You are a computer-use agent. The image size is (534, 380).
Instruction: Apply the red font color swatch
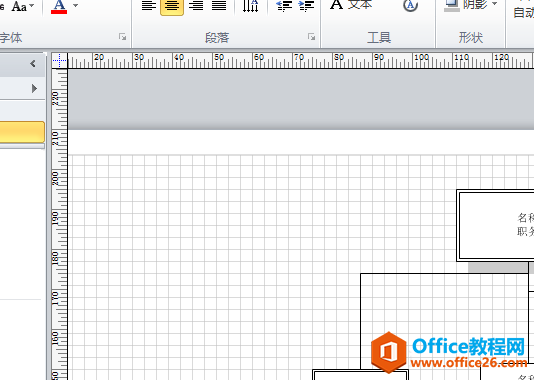click(59, 6)
